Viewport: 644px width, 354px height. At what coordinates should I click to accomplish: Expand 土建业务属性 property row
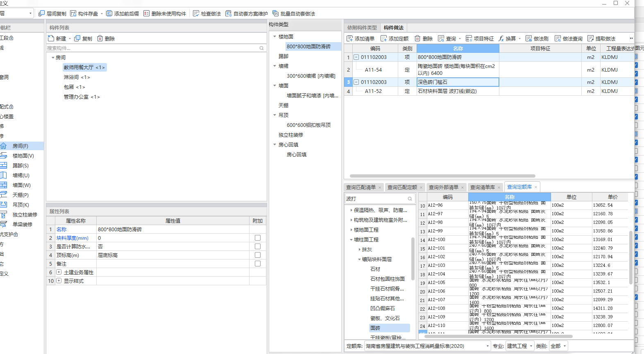[x=59, y=272]
